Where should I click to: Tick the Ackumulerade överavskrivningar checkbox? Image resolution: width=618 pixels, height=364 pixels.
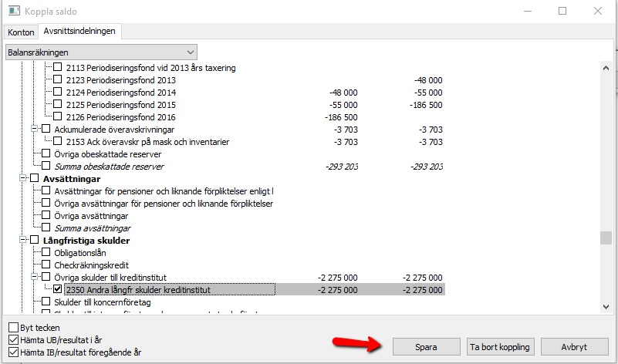[x=46, y=129]
